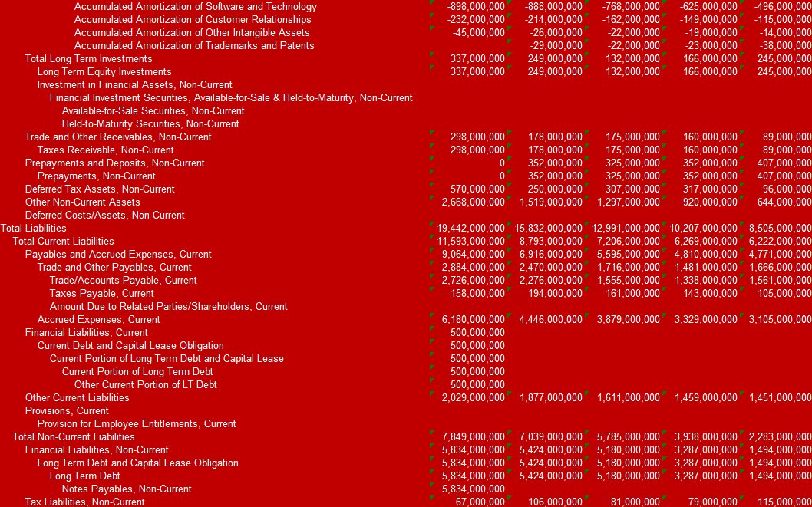Click 'Amount Due to Related Parties/Shareholders, Current'
This screenshot has height=507, width=812.
pos(168,306)
